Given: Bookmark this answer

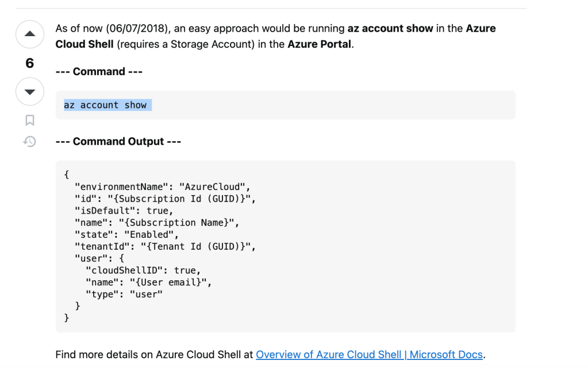Looking at the screenshot, I should click(30, 121).
